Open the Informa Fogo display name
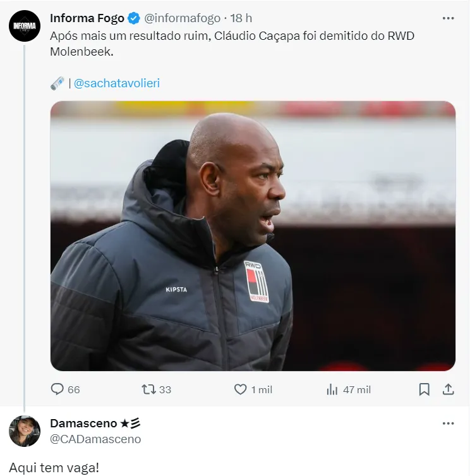The image size is (470, 476). click(x=87, y=18)
